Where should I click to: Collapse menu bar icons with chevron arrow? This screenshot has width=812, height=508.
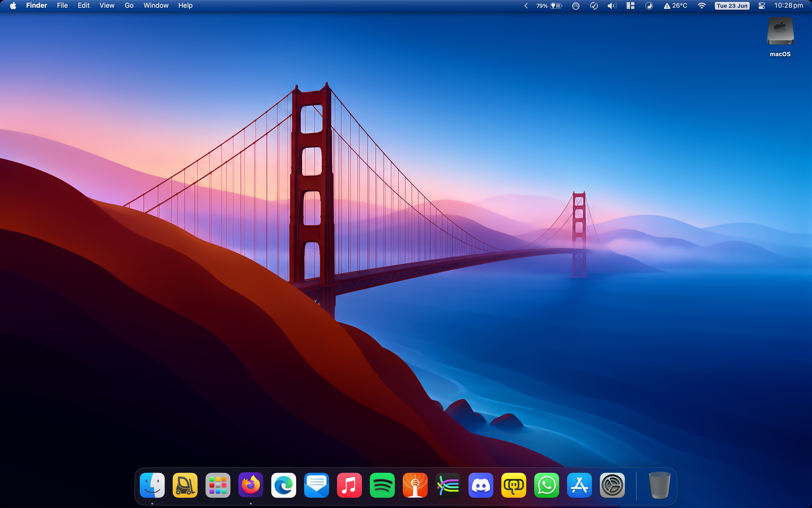pyautogui.click(x=526, y=6)
